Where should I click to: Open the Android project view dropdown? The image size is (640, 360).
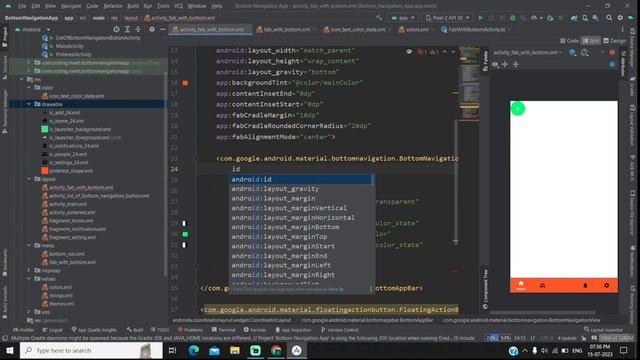point(33,29)
